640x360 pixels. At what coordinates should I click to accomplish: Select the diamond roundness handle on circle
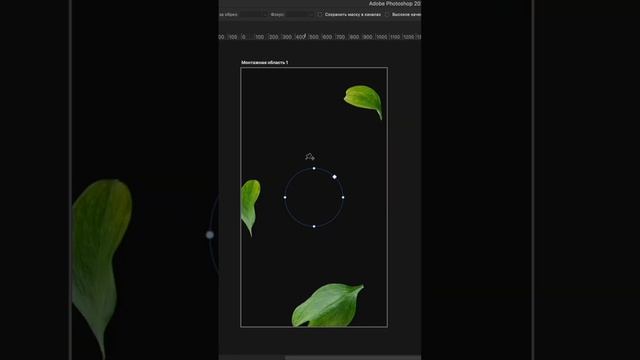(335, 177)
